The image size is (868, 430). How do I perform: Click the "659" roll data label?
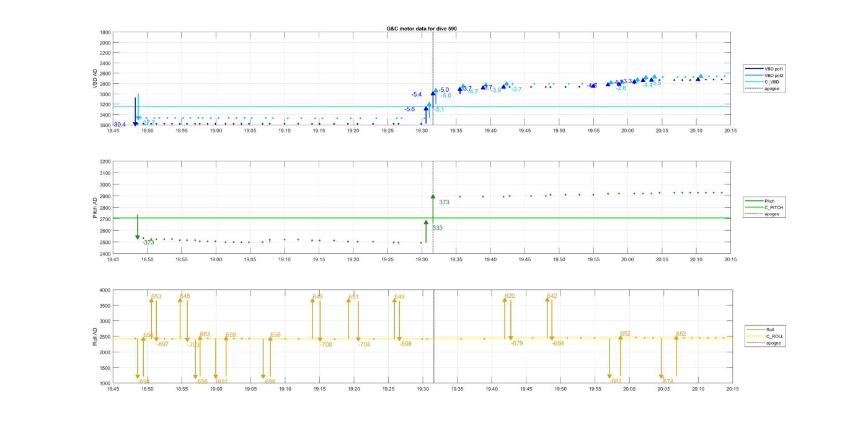coord(231,335)
